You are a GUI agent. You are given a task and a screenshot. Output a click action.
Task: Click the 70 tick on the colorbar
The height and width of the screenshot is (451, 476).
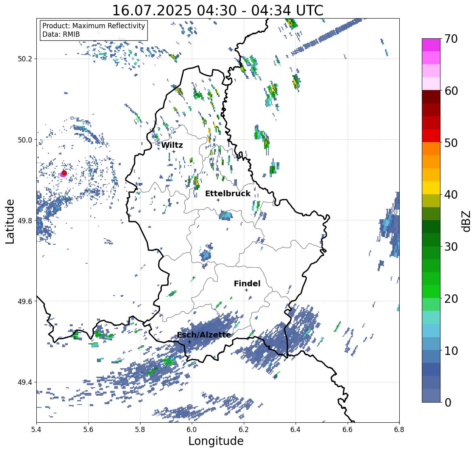tap(451, 39)
